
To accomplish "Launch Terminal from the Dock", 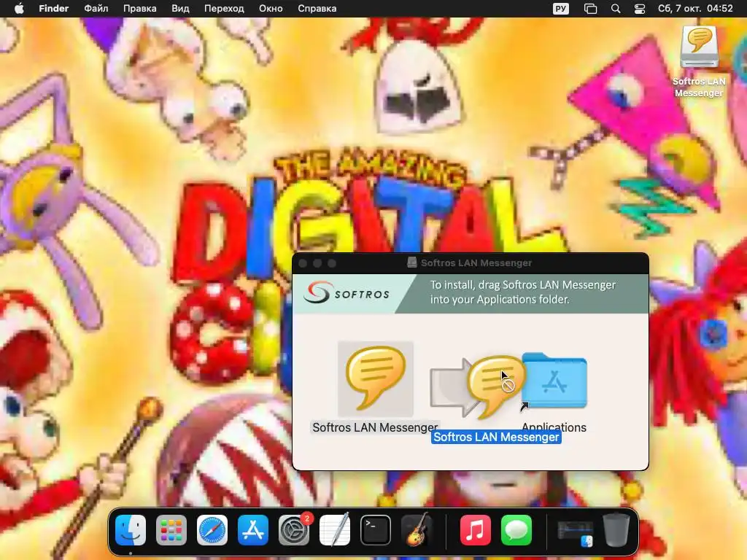I will (376, 530).
